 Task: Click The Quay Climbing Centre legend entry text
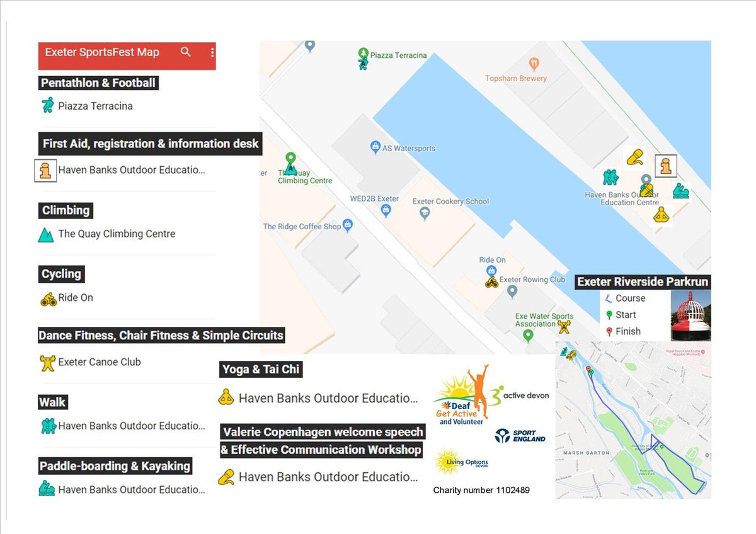click(x=117, y=234)
